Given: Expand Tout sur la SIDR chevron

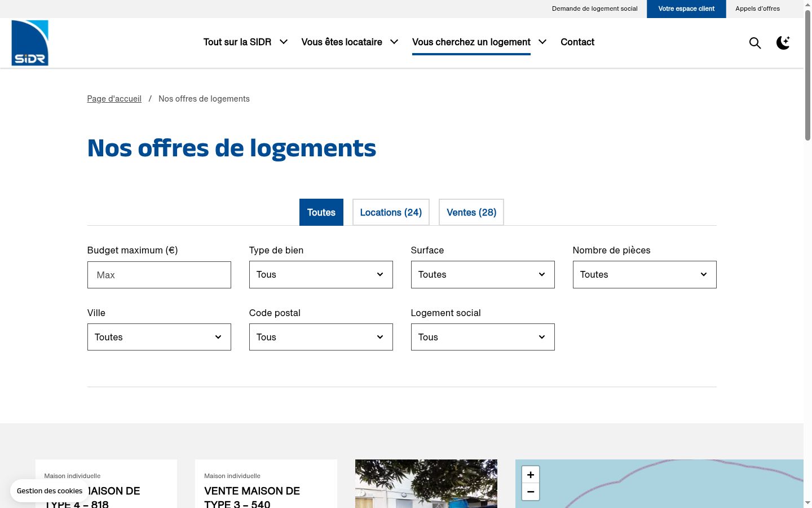Looking at the screenshot, I should 284,42.
